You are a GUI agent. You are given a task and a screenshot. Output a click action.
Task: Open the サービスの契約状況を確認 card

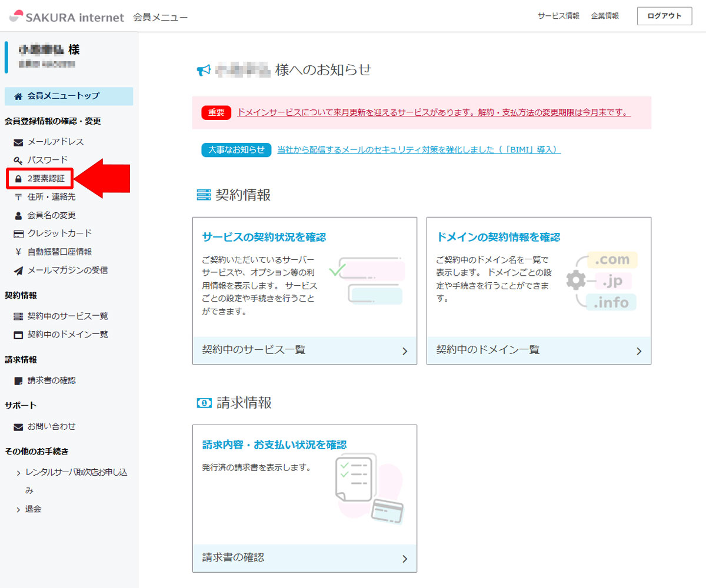264,237
